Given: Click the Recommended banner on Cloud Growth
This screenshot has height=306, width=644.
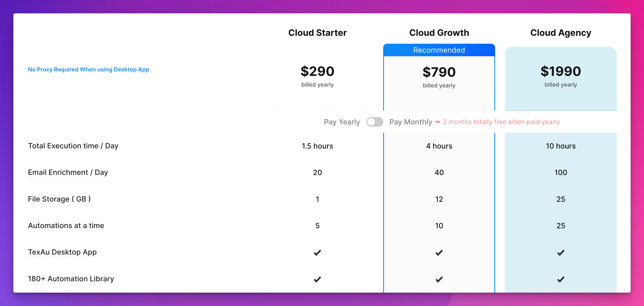Looking at the screenshot, I should (439, 50).
